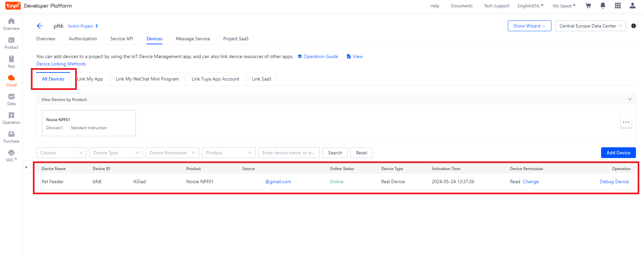Click the Add Device button

[x=618, y=153]
